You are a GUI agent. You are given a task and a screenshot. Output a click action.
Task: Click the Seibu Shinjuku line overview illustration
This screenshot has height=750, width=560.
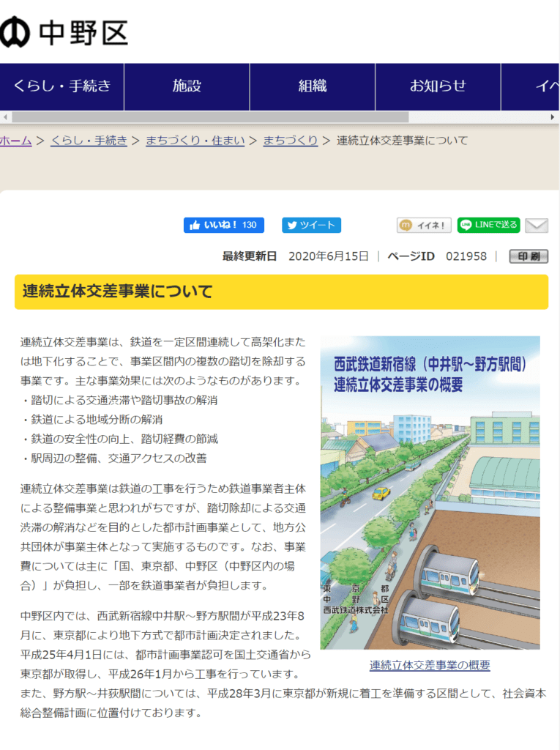click(x=430, y=492)
